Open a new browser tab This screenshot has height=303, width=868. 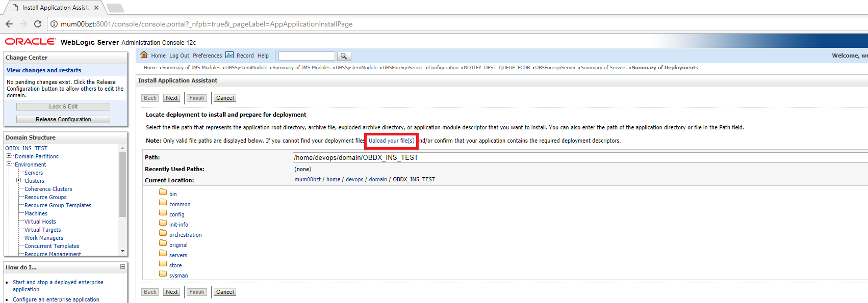(x=115, y=8)
